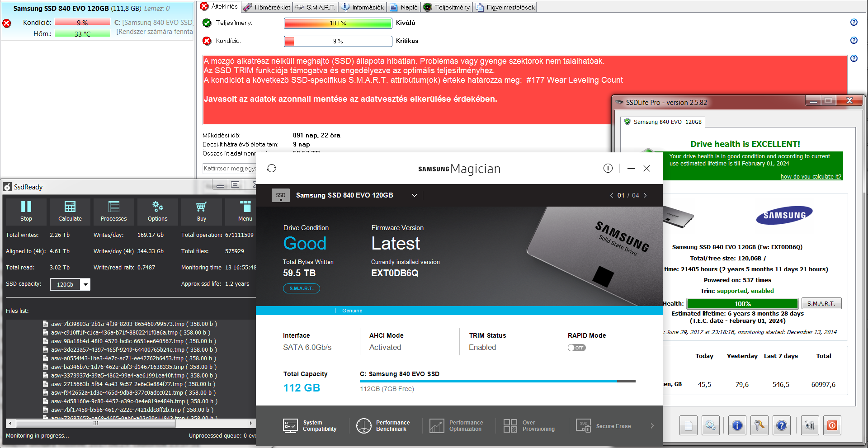Viewport: 868px width, 448px height.
Task: Click the blue question mark help icon in SSDLife
Action: [x=782, y=425]
